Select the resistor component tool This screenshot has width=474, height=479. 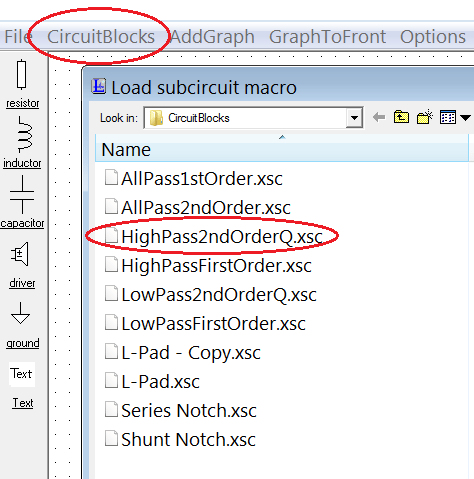tap(22, 84)
